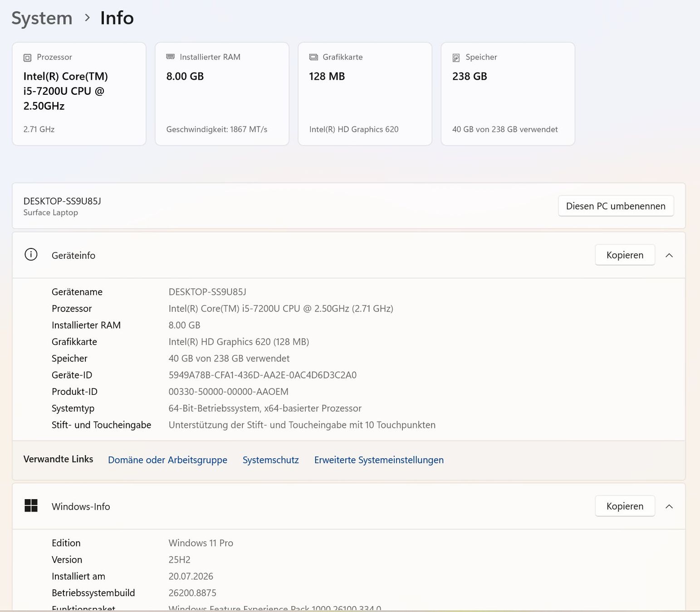Screen dimensions: 700x612
Task: Go back to System in breadcrumb
Action: pyautogui.click(x=42, y=18)
